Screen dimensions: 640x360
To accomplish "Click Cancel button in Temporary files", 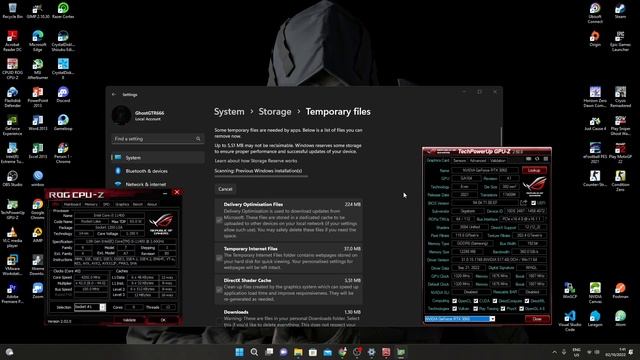I will pos(225,189).
